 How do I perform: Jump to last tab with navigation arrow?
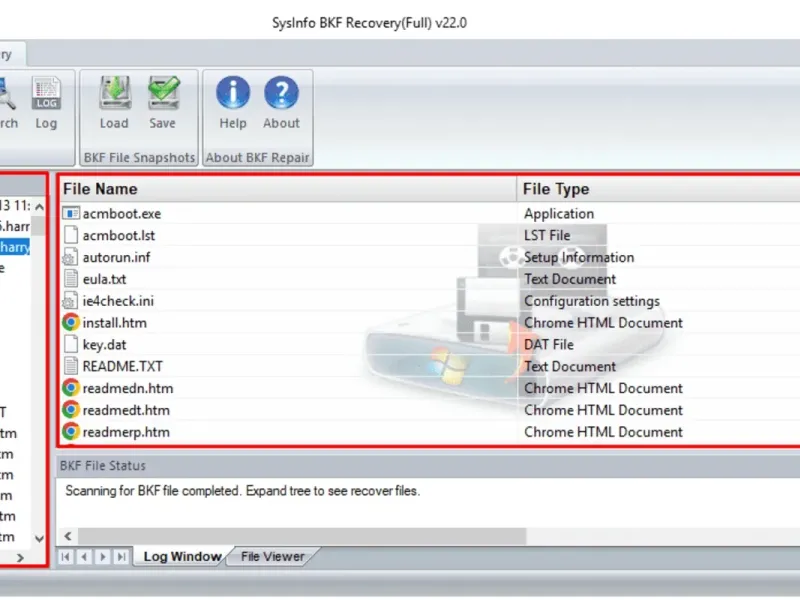121,557
